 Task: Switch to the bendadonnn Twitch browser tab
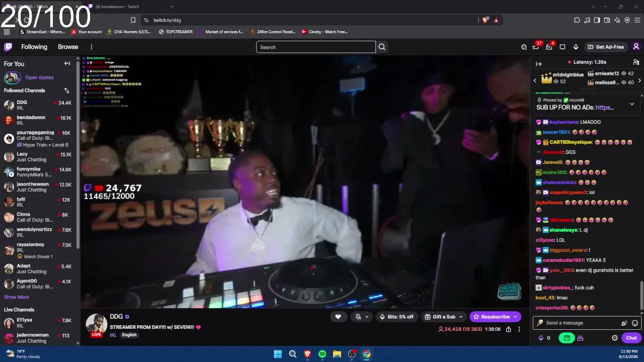click(x=124, y=7)
